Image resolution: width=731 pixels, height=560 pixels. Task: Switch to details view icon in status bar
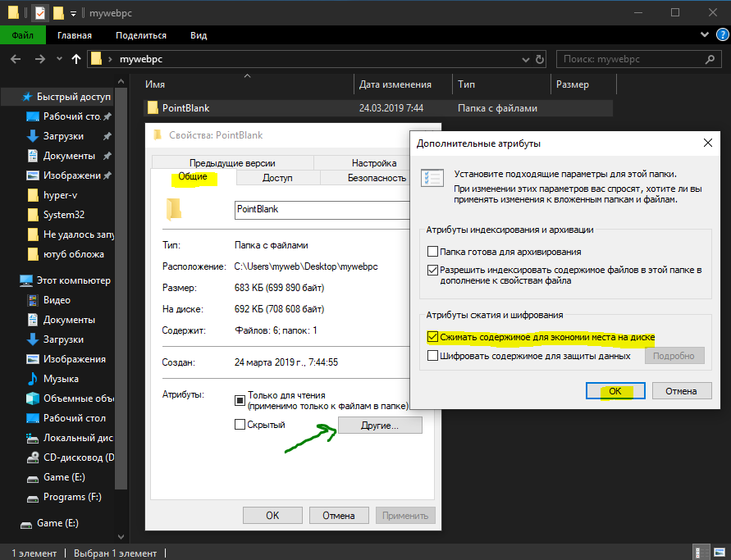click(x=701, y=553)
